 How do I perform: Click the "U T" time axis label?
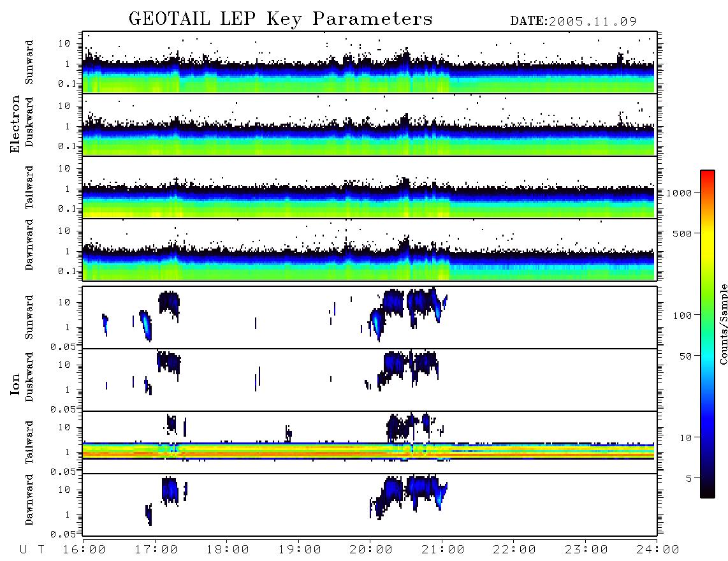point(33,550)
